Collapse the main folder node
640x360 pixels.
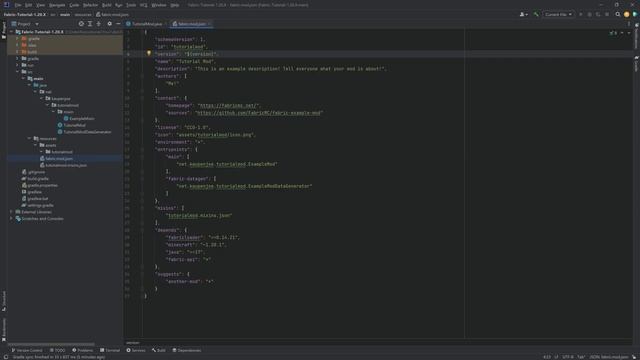(24, 78)
